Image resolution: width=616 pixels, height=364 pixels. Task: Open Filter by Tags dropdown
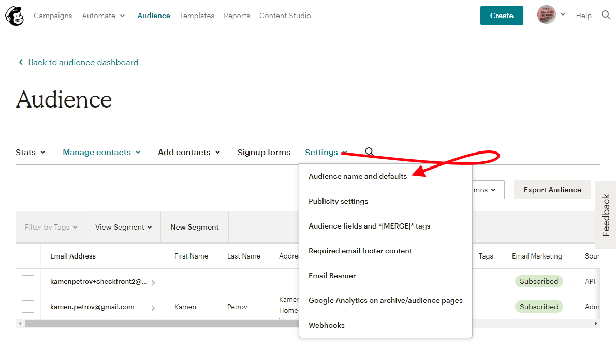coord(51,227)
